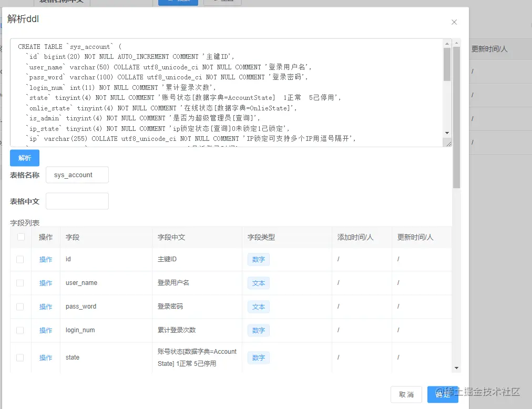
Task: Close the 解析ddl dialog with the X icon
Action: (454, 22)
